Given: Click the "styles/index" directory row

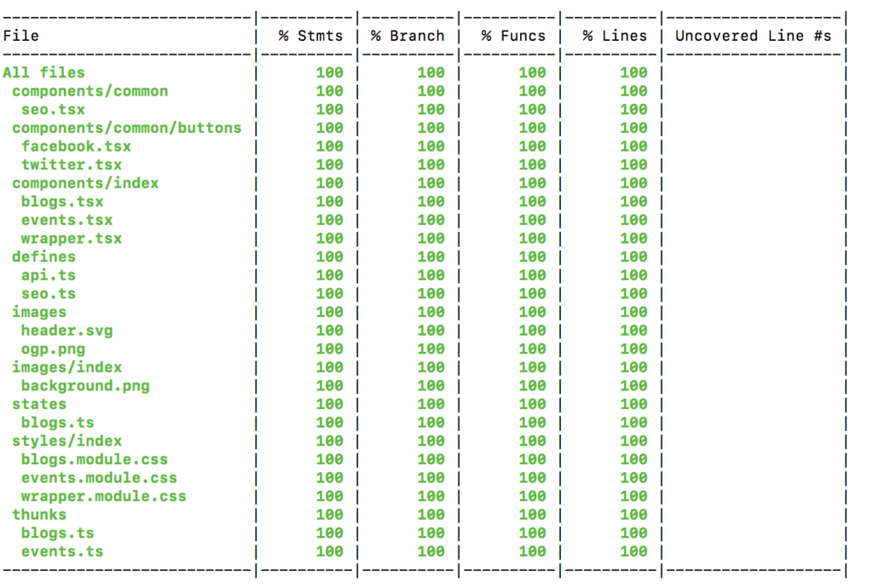Looking at the screenshot, I should (x=66, y=441).
